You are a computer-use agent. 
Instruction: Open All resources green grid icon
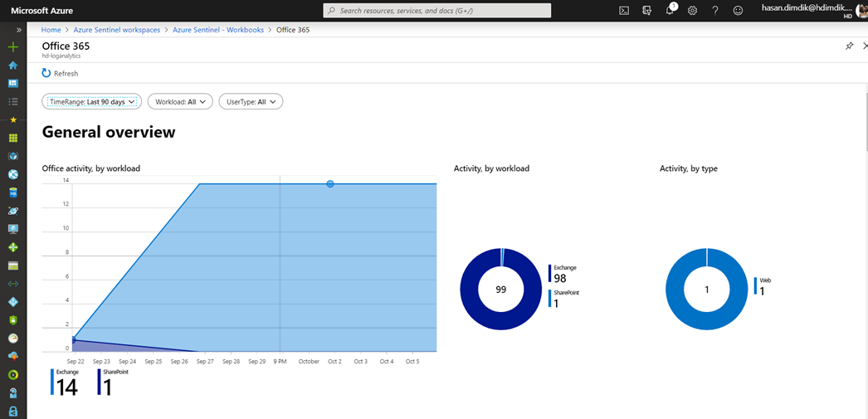(13, 138)
